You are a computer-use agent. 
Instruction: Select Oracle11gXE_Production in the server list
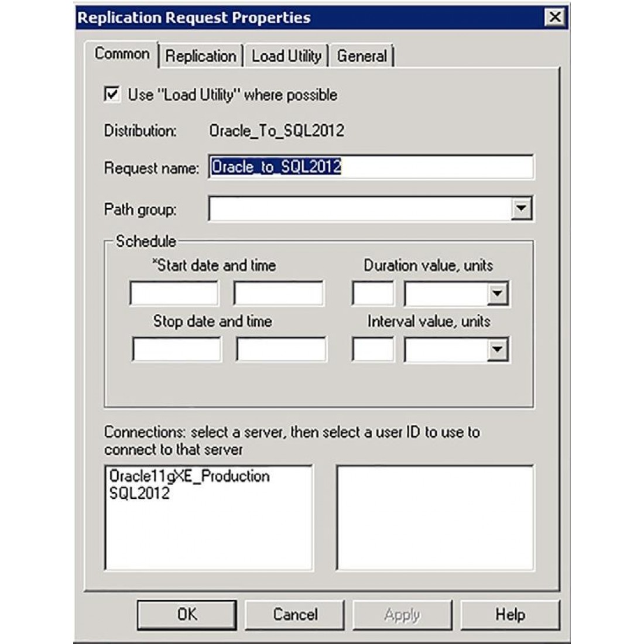pyautogui.click(x=189, y=476)
